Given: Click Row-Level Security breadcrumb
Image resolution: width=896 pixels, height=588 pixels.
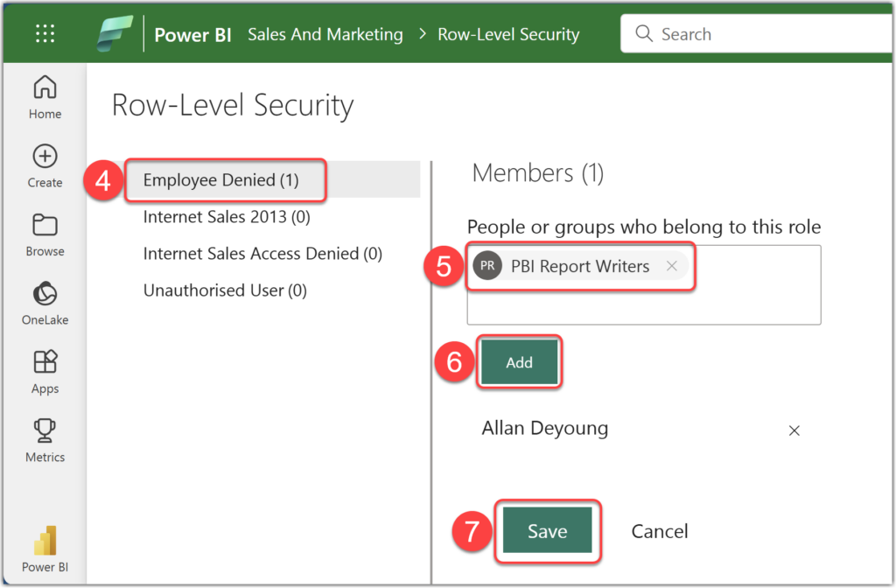Looking at the screenshot, I should pos(508,34).
